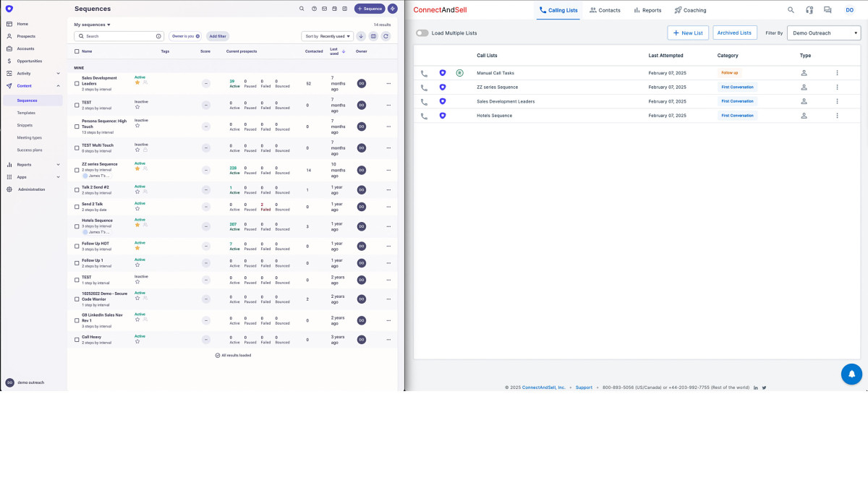Open the chat messages icon in ConnectAndSell
Viewport: 868px width, 488px height.
click(827, 10)
